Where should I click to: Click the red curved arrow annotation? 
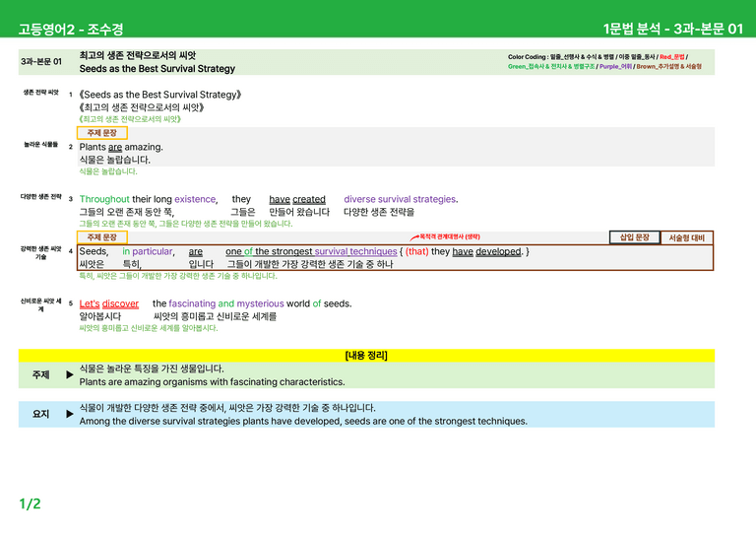point(414,237)
